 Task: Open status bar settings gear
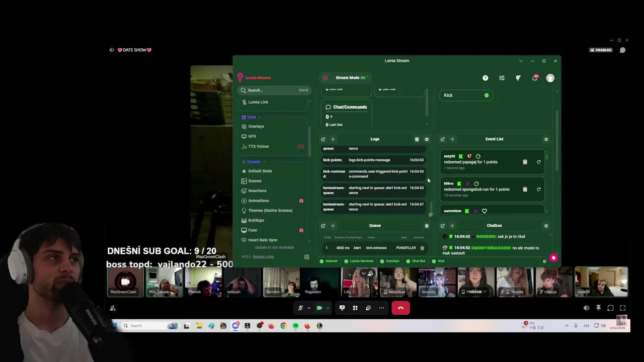point(544,261)
